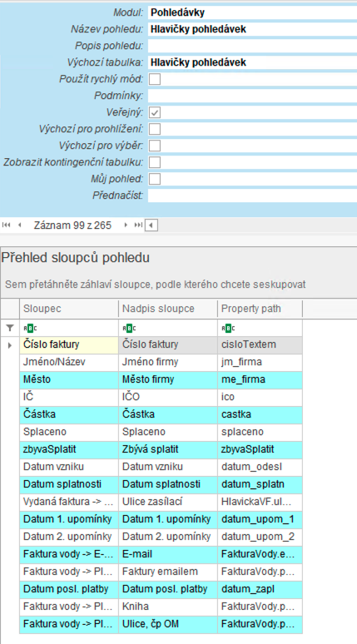357x644 pixels.
Task: Click the Název pohledu input field
Action: pyautogui.click(x=252, y=29)
